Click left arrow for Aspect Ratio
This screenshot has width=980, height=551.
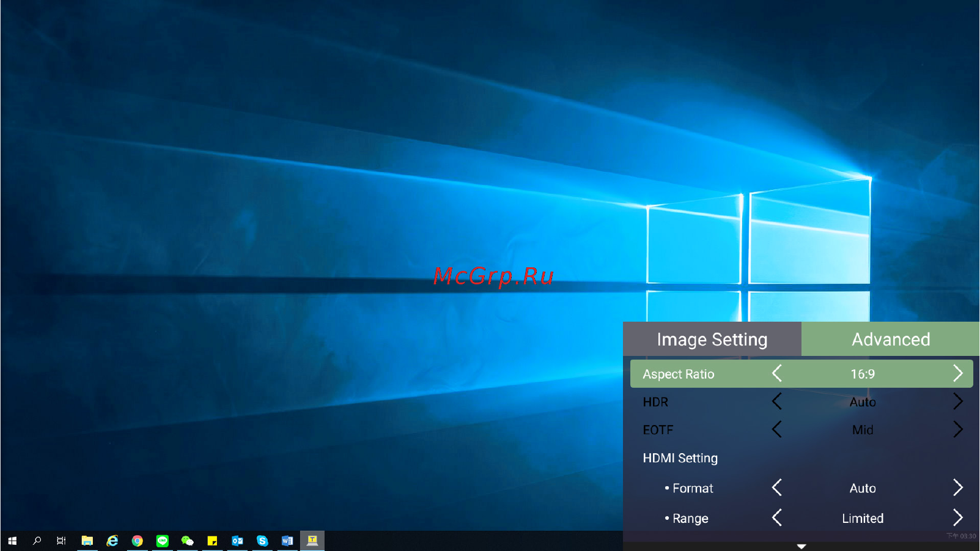777,374
